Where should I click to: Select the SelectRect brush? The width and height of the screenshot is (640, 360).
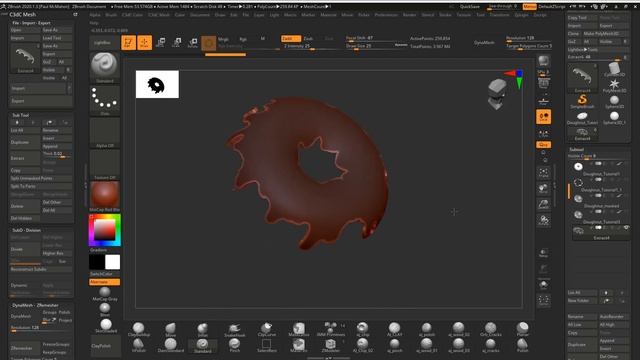267,345
